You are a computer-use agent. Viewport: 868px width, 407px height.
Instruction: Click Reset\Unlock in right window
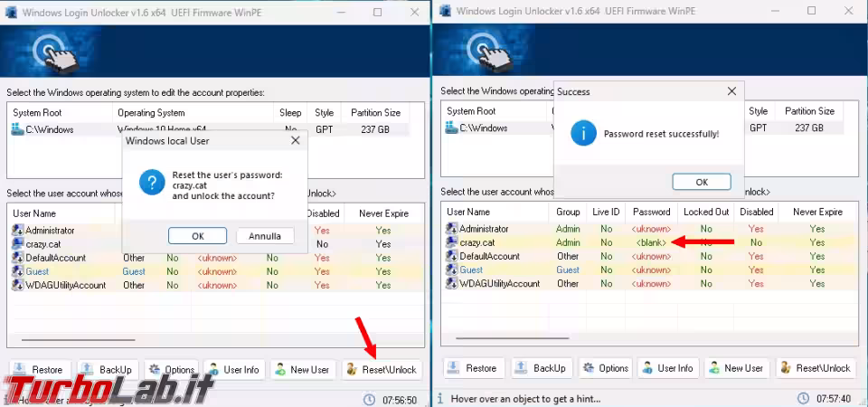pyautogui.click(x=816, y=368)
